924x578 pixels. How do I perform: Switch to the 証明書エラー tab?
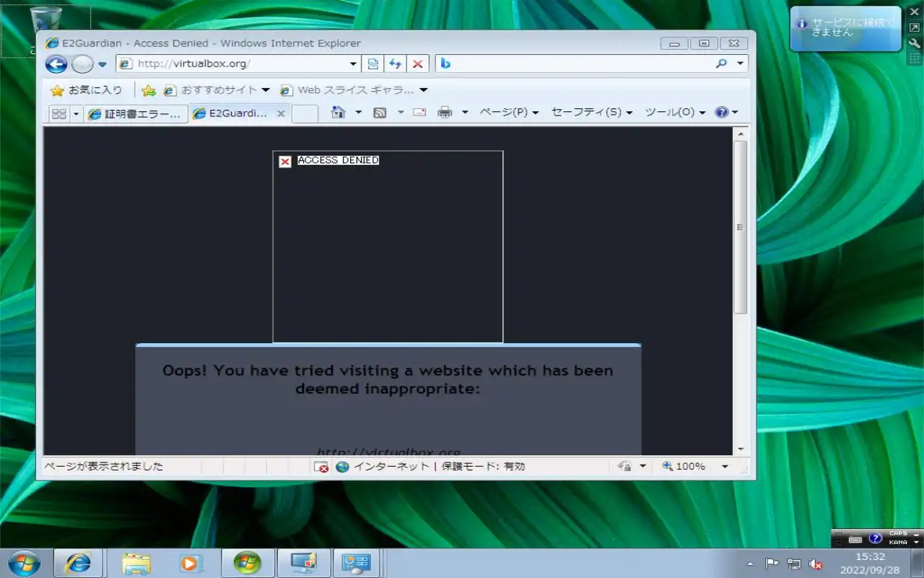(135, 113)
